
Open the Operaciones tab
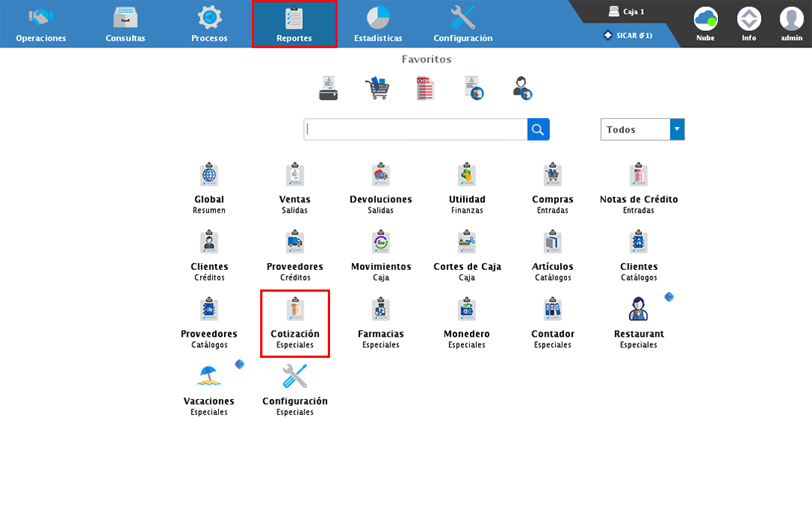click(x=41, y=25)
